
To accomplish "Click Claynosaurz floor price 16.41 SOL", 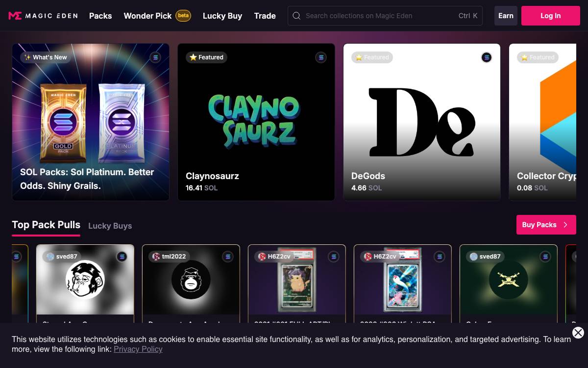I will tap(201, 188).
